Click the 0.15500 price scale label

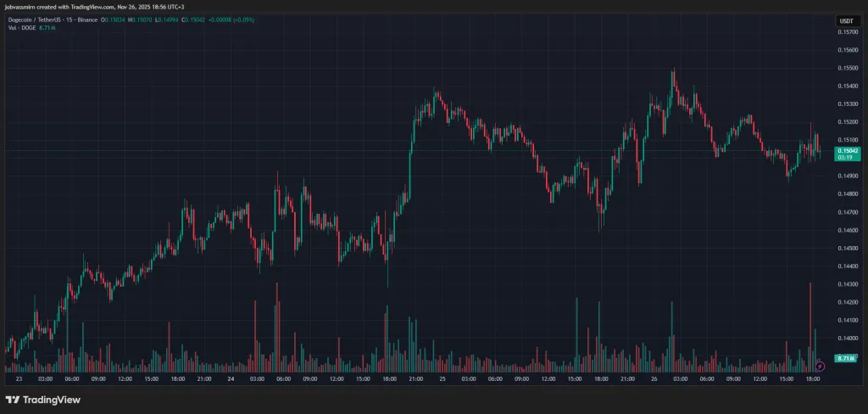click(x=846, y=68)
